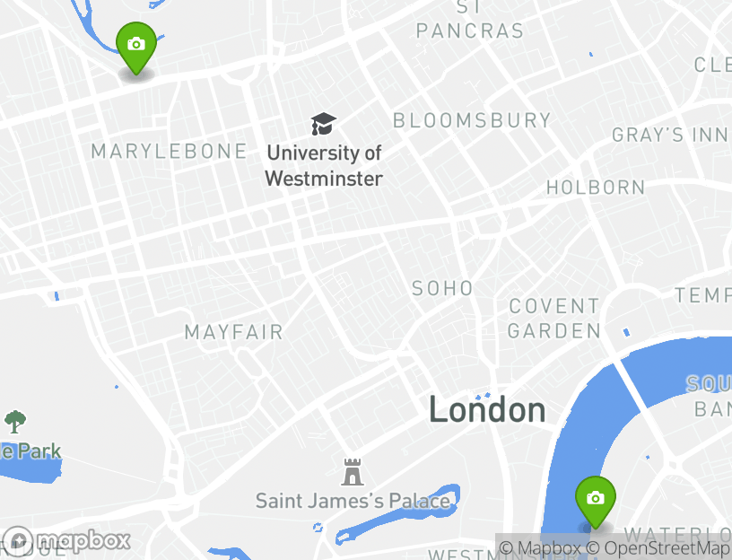The width and height of the screenshot is (732, 560).
Task: Open the © Mapbox attribution link
Action: click(x=540, y=547)
